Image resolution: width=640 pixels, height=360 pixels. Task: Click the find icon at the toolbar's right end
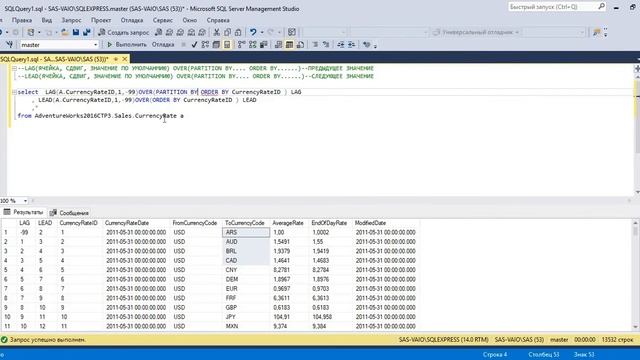pos(596,32)
